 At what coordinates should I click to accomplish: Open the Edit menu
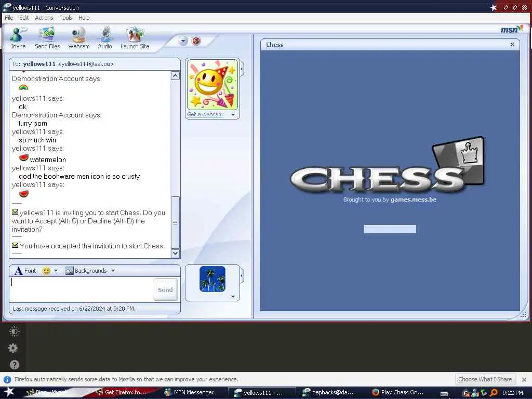[24, 18]
